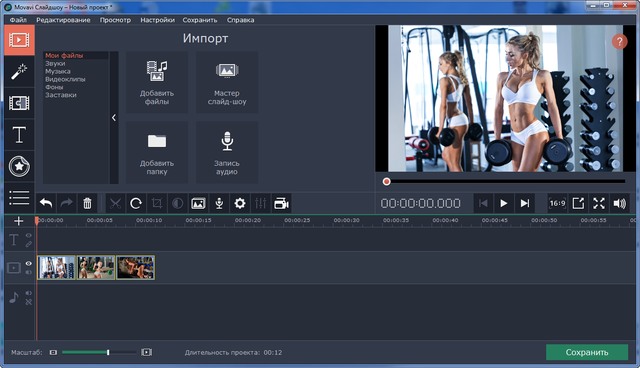Open clip properties gear icon
The height and width of the screenshot is (368, 640).
pyautogui.click(x=240, y=203)
